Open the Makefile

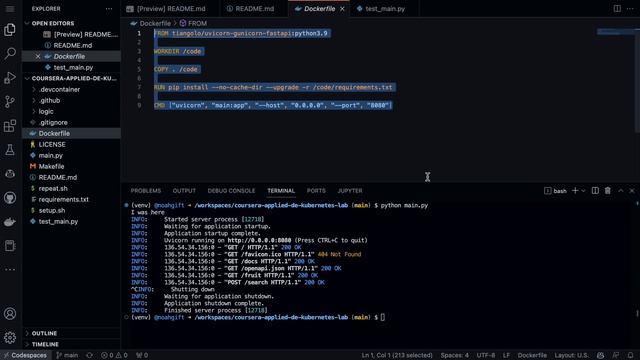tap(71, 167)
